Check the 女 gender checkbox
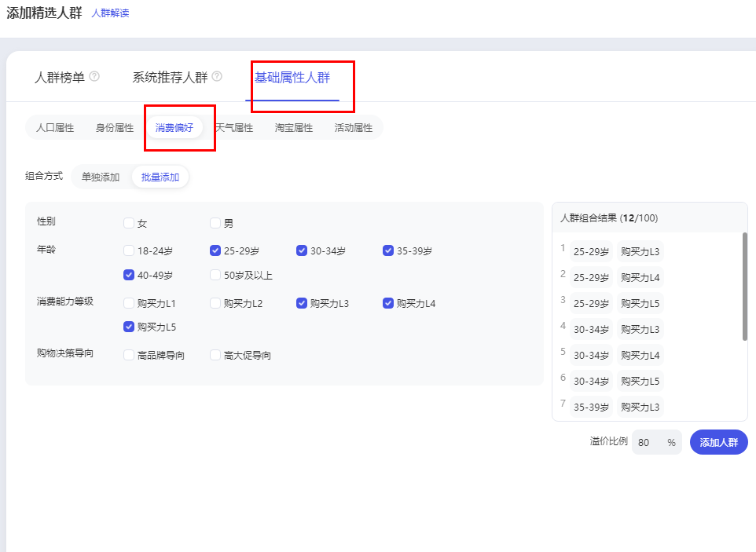This screenshot has height=552, width=756. (129, 223)
